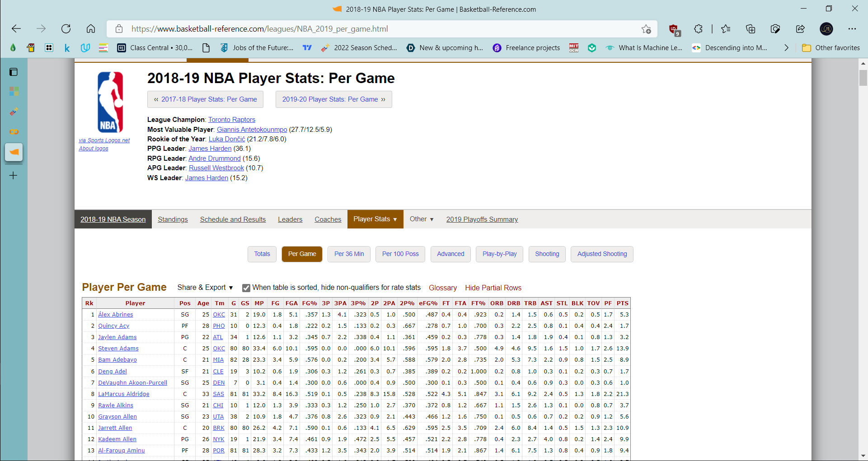Open the Shooting stats tab
868x461 pixels.
(547, 254)
